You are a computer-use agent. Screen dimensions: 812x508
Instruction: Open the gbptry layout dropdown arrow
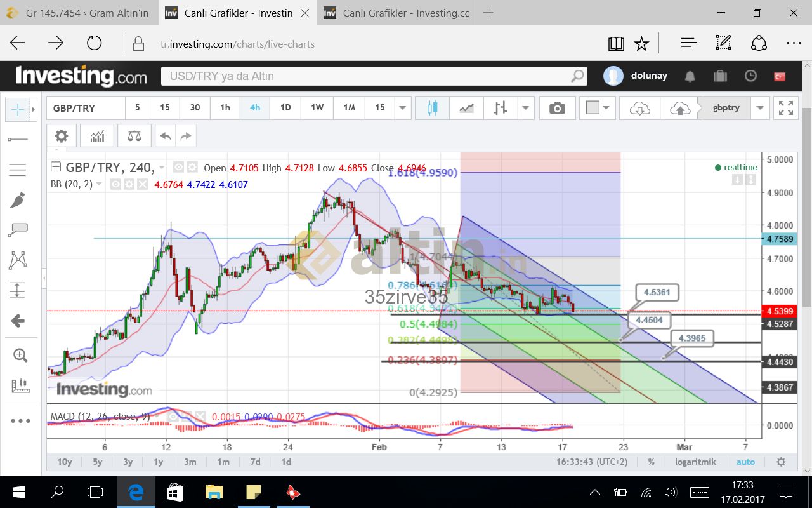(x=760, y=109)
